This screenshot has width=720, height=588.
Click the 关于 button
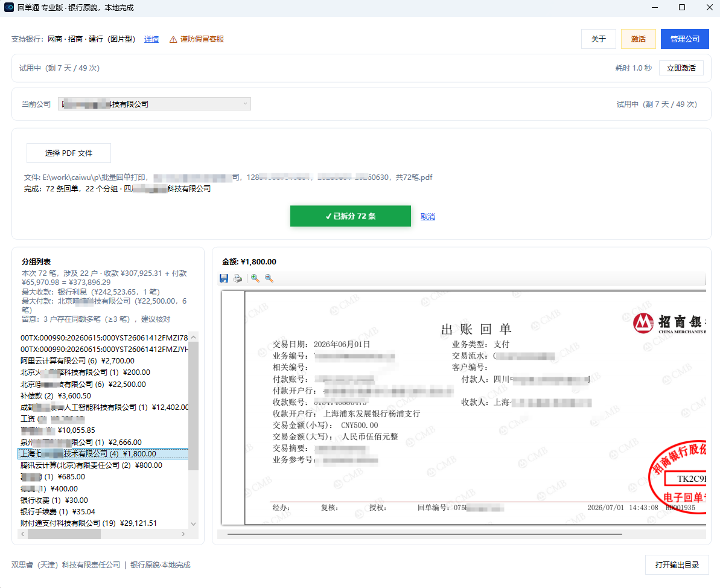tap(598, 39)
